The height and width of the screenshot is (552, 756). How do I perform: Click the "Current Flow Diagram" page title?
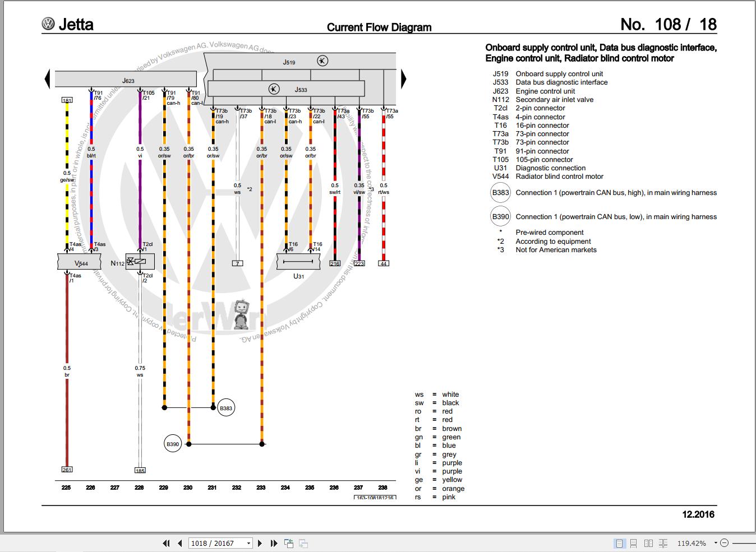379,27
